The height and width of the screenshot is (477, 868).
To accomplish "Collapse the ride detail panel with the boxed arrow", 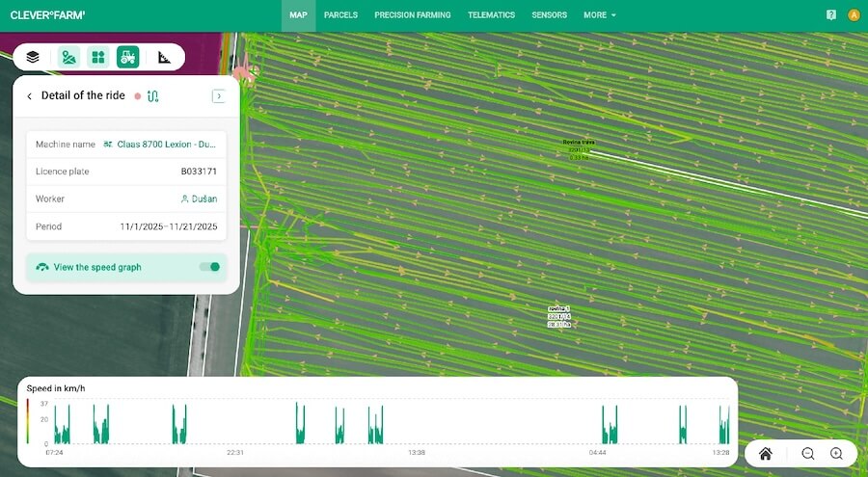I will [x=219, y=96].
